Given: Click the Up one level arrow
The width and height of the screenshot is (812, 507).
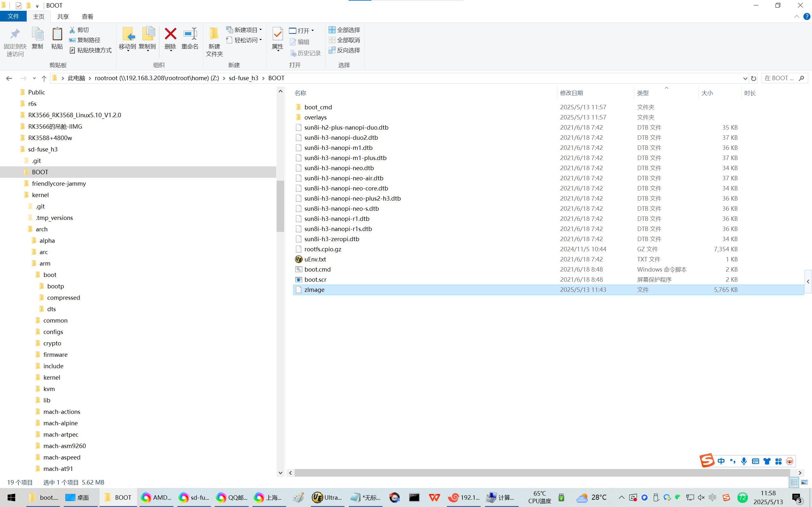Looking at the screenshot, I should (44, 79).
